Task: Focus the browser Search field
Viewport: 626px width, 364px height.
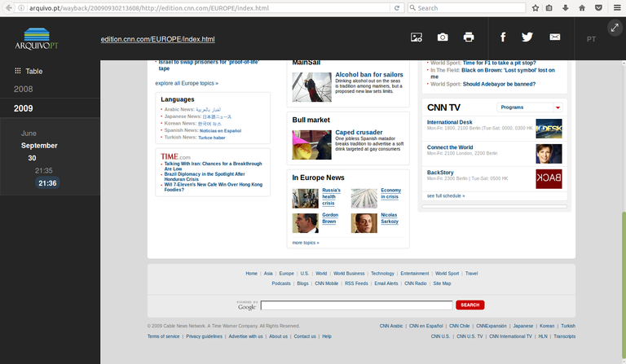Action: click(466, 8)
